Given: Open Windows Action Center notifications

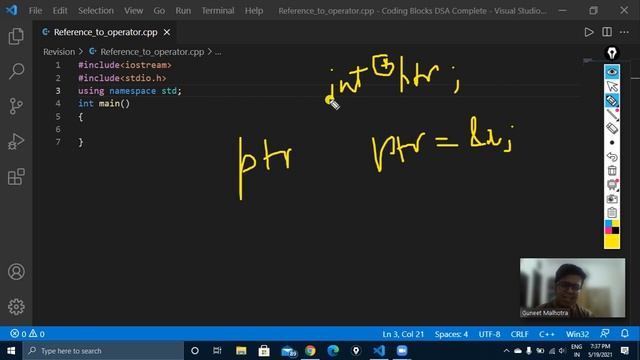Looking at the screenshot, I should (x=624, y=351).
